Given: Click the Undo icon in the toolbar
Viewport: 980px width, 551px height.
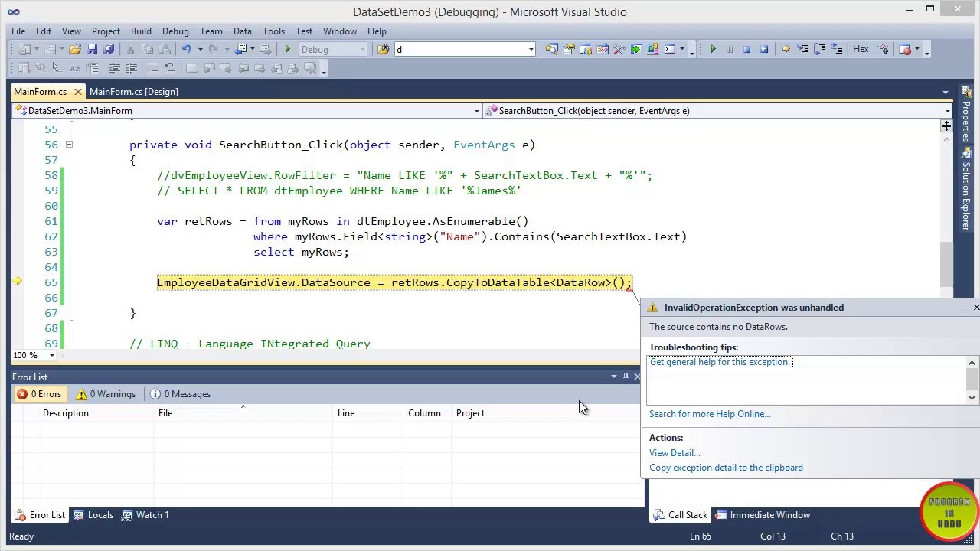Looking at the screenshot, I should tap(186, 50).
